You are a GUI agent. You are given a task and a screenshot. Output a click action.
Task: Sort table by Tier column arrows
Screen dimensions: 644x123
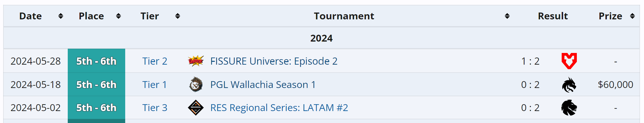(x=178, y=16)
